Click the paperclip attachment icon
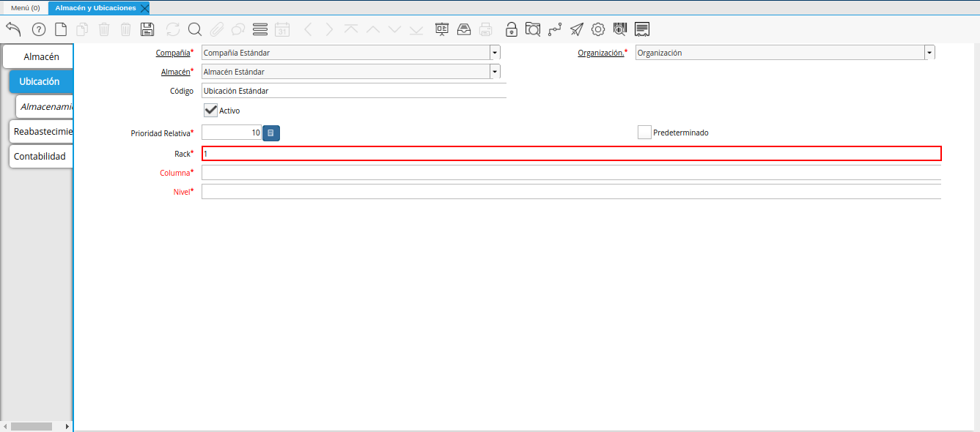The height and width of the screenshot is (432, 980). click(x=216, y=29)
